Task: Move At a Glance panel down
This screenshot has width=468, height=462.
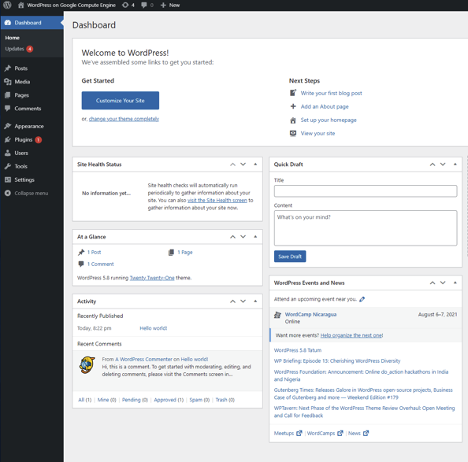Action: coord(243,237)
